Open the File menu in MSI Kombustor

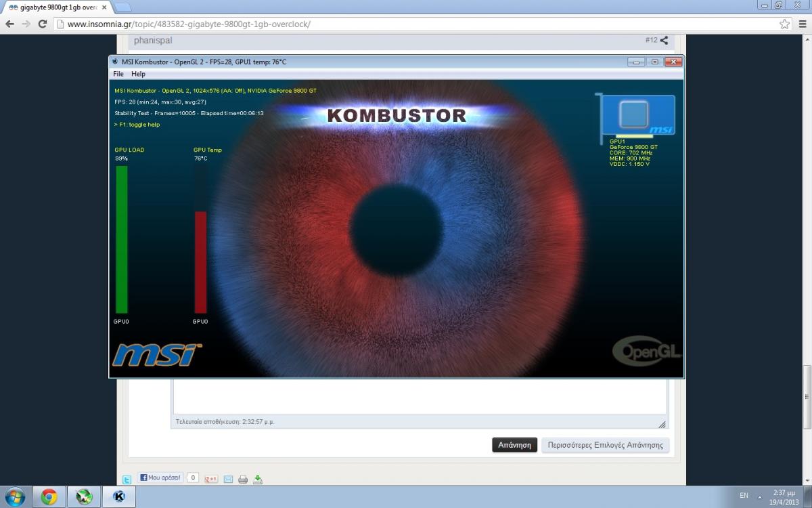(118, 74)
